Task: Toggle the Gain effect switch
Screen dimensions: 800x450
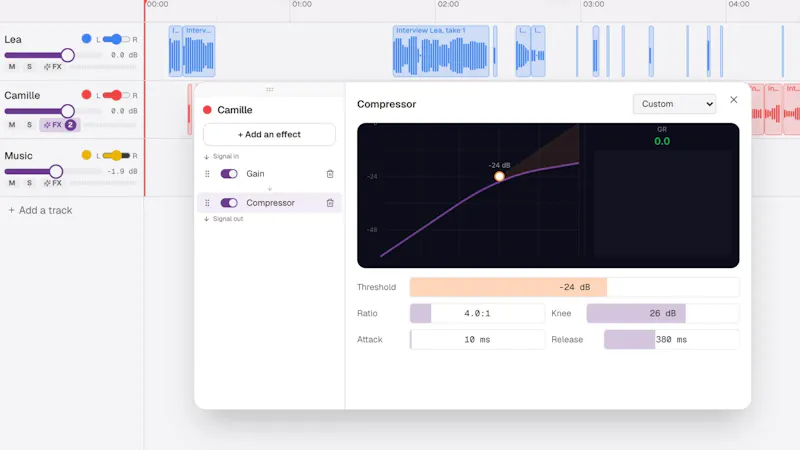Action: click(229, 174)
